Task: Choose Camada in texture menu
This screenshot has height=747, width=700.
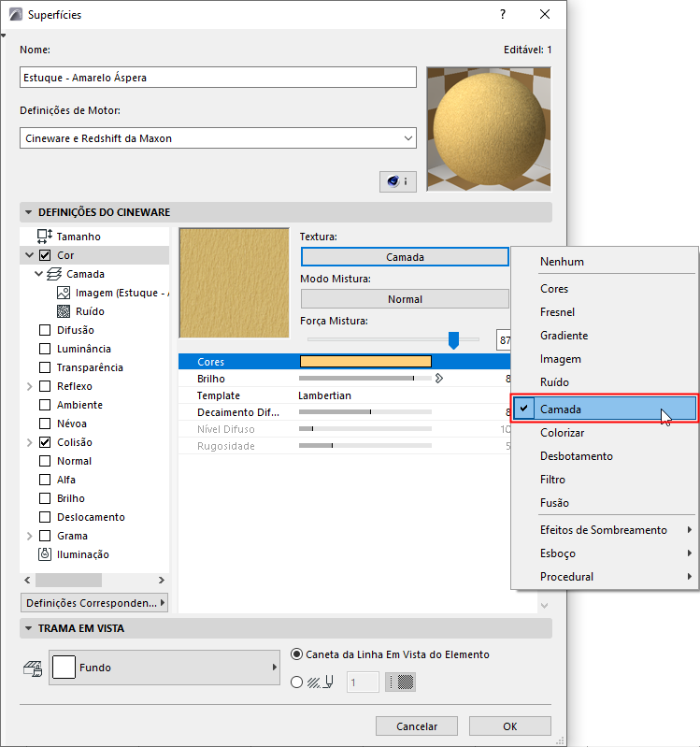Action: (605, 409)
